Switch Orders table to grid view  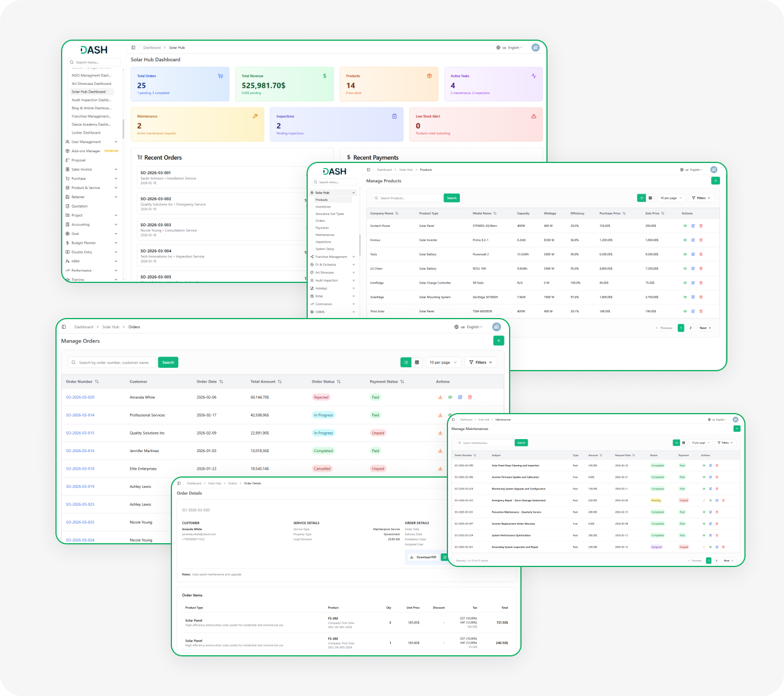point(417,362)
